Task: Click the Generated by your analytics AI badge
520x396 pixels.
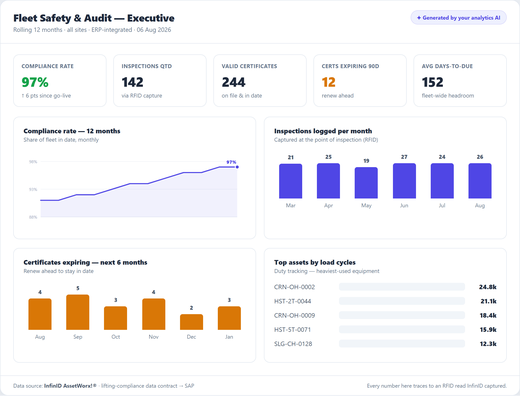Action: [x=458, y=18]
